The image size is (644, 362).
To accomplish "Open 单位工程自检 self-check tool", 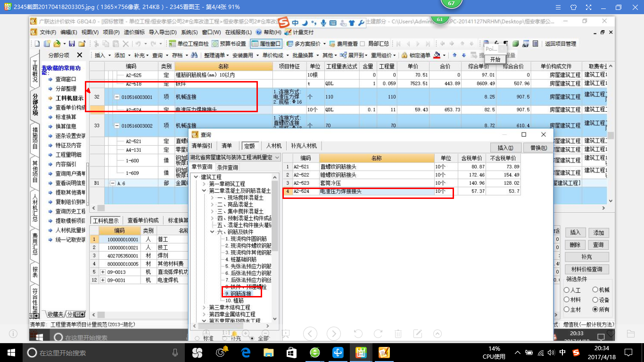I will tap(189, 43).
